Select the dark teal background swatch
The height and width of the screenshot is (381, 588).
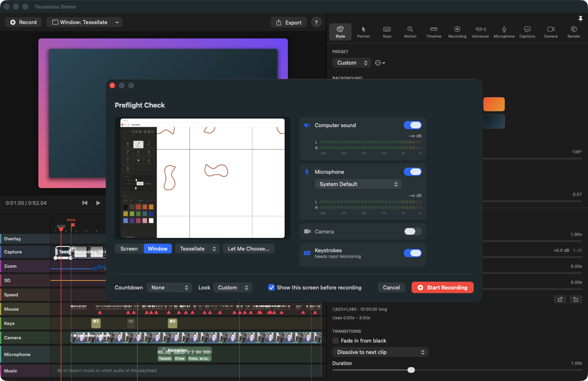(x=494, y=121)
